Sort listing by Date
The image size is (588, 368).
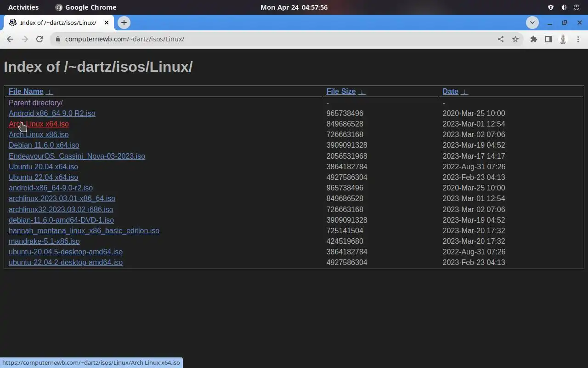(x=450, y=91)
